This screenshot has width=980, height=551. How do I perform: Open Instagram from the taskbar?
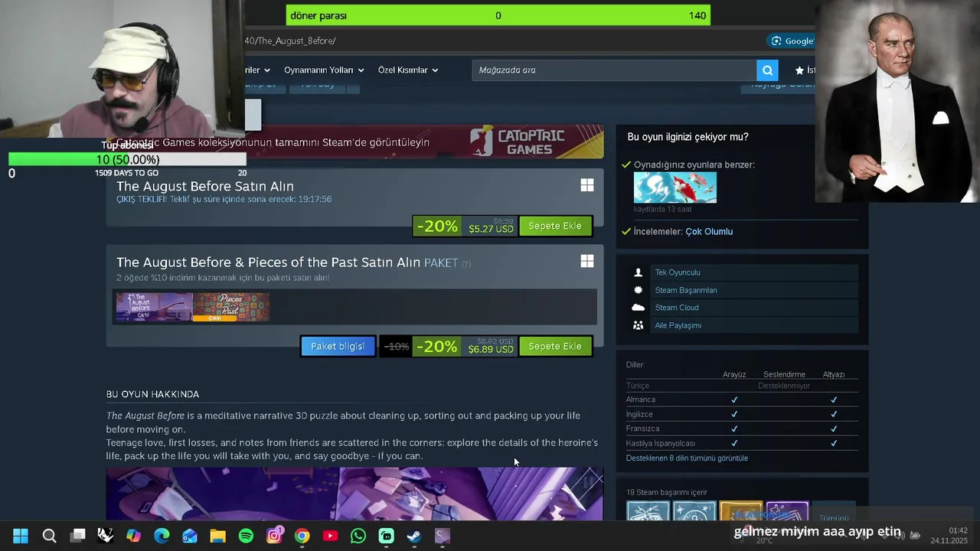coord(274,536)
